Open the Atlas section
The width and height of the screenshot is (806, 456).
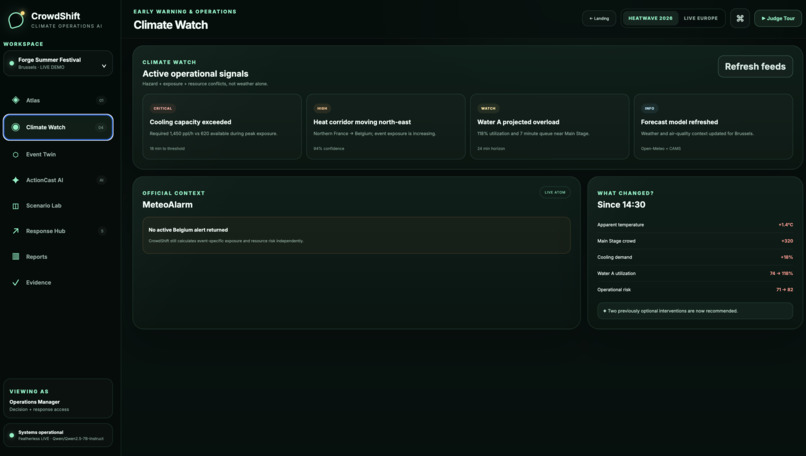point(58,100)
